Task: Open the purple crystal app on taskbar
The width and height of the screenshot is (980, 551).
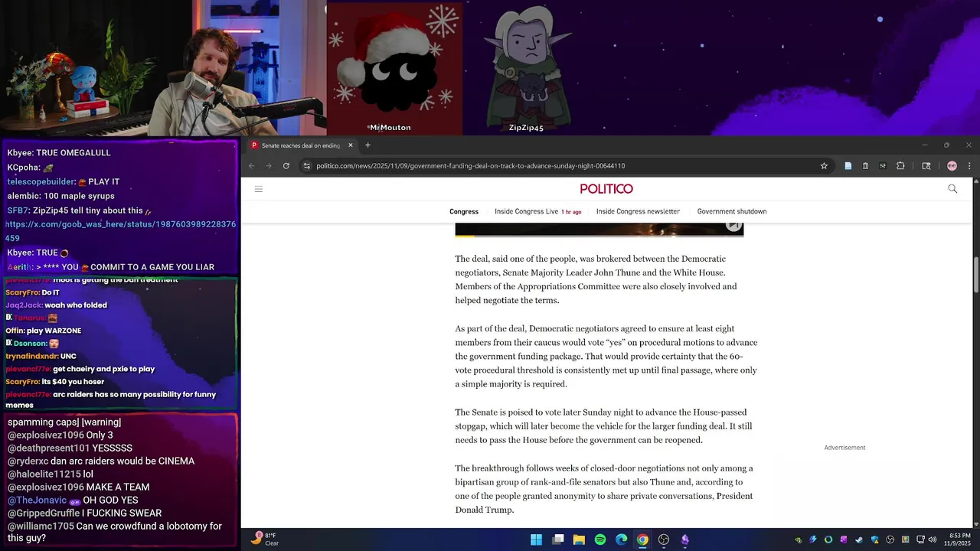Action: (x=685, y=540)
